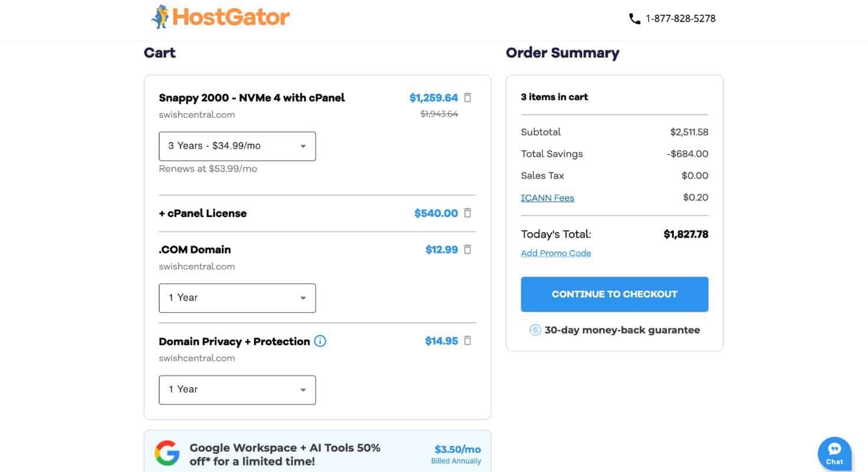Delete the cPanel License via trash icon
Image resolution: width=868 pixels, height=472 pixels.
click(x=467, y=213)
